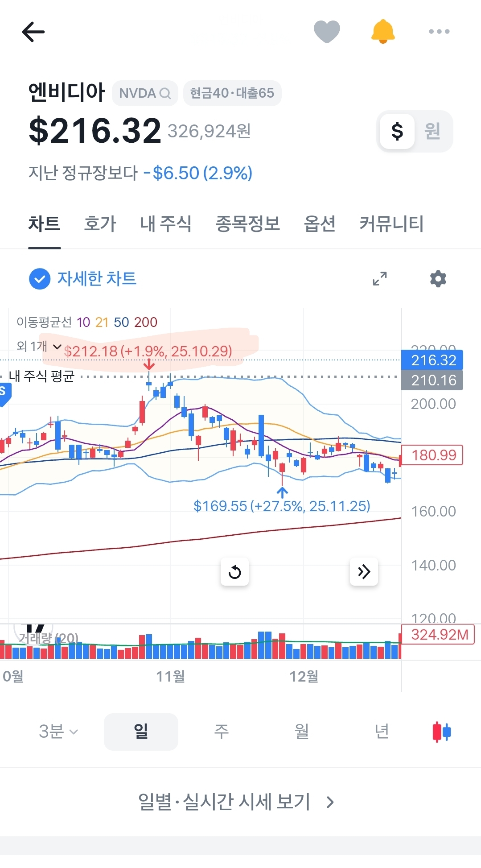Uncheck the 자세한 차트 checkbox
Screen dimensions: 481x868
coord(40,279)
